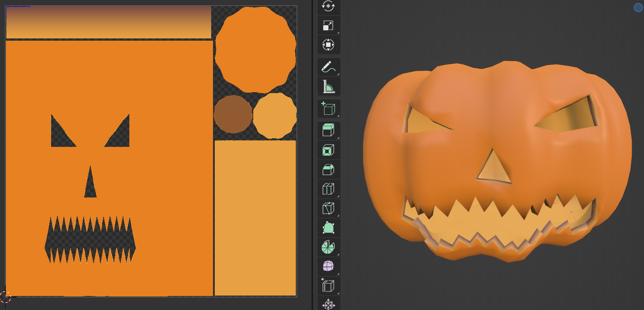
Task: Select the Loop Cut tool
Action: pos(328,188)
